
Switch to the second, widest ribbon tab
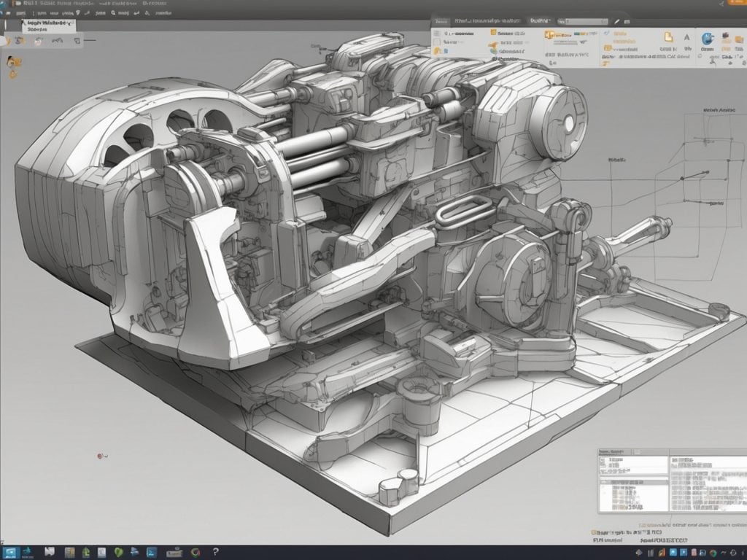pos(487,21)
